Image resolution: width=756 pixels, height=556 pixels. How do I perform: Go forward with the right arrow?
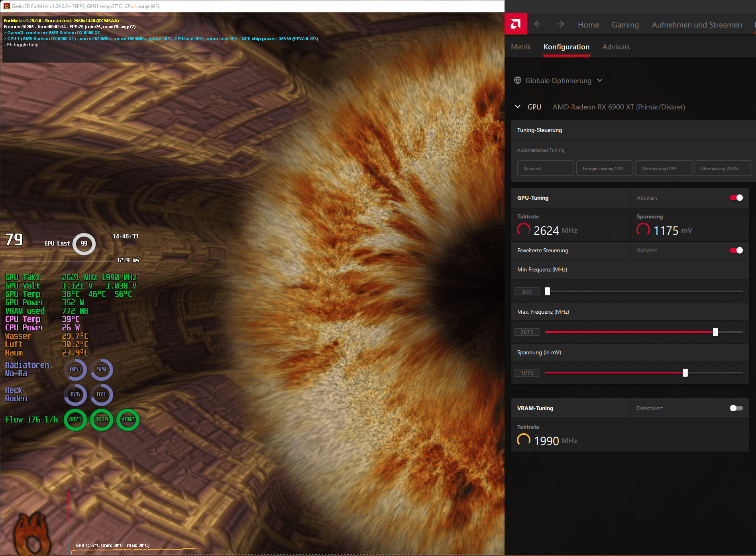(560, 24)
